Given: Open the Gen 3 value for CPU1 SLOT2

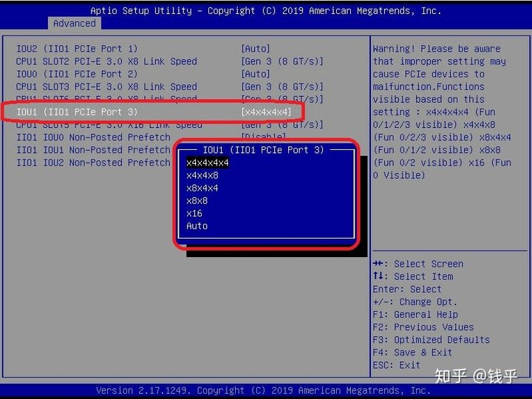Looking at the screenshot, I should click(x=282, y=61).
